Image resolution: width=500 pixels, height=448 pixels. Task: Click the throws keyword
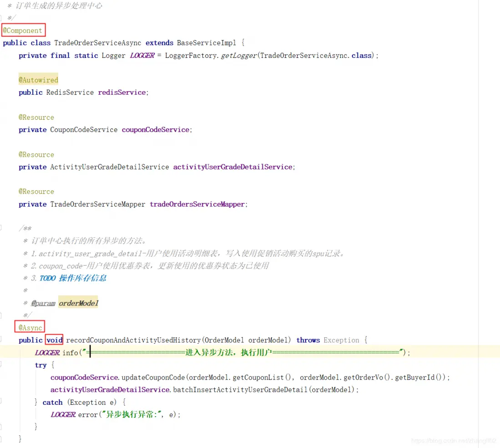pos(308,340)
